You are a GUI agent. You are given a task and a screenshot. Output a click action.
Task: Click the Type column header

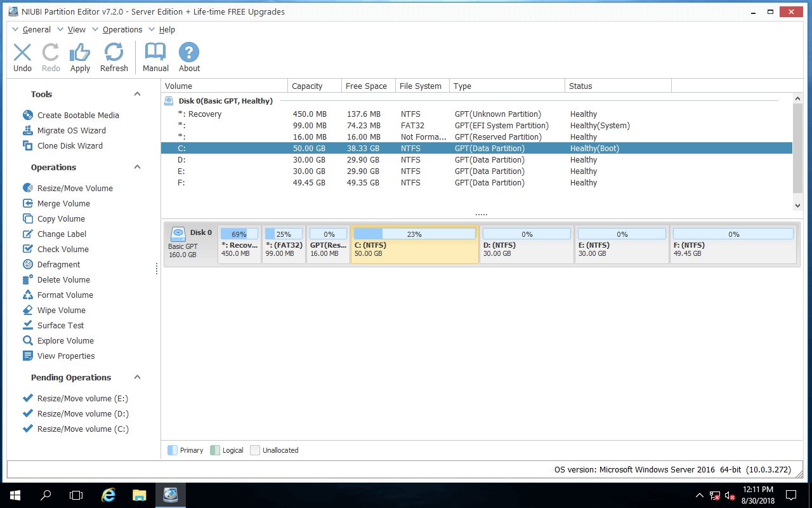507,86
